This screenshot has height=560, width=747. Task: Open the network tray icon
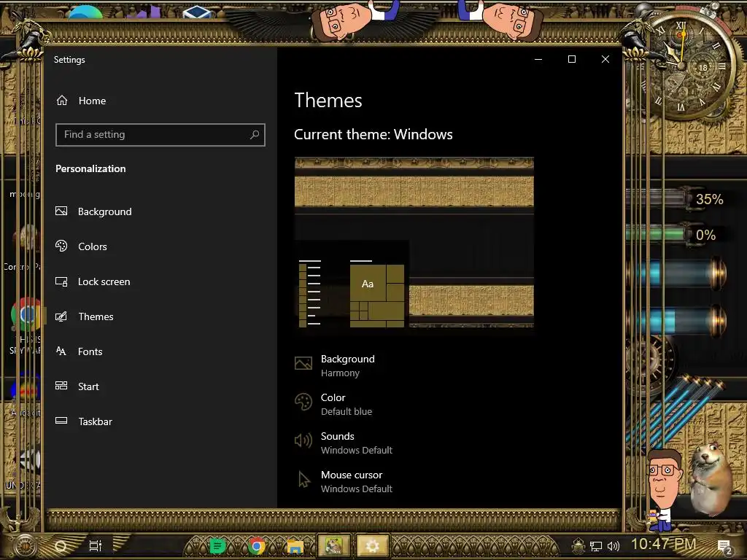coord(596,546)
